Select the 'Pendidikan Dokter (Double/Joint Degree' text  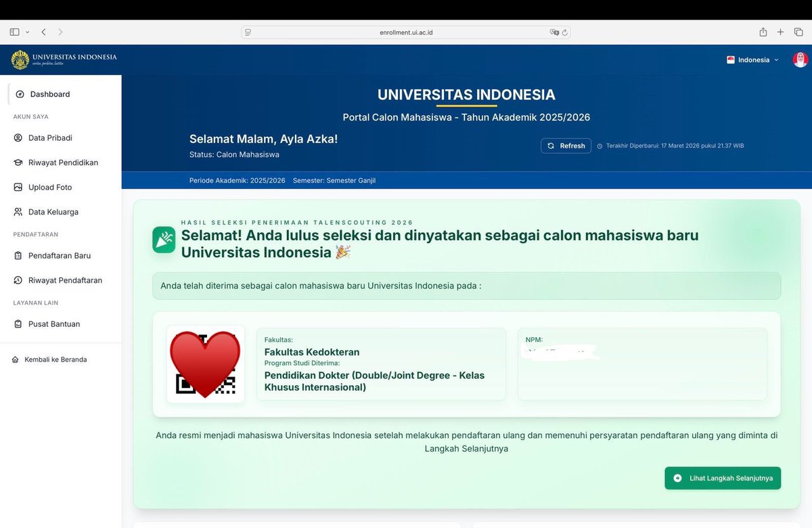click(x=359, y=375)
